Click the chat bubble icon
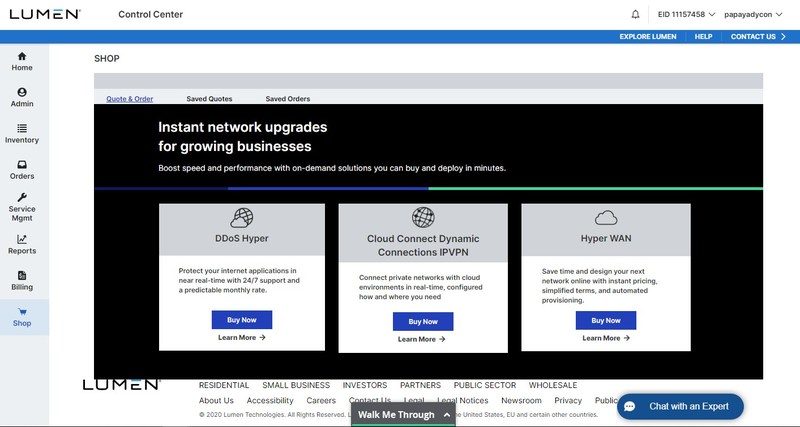This screenshot has height=427, width=800. coord(630,407)
